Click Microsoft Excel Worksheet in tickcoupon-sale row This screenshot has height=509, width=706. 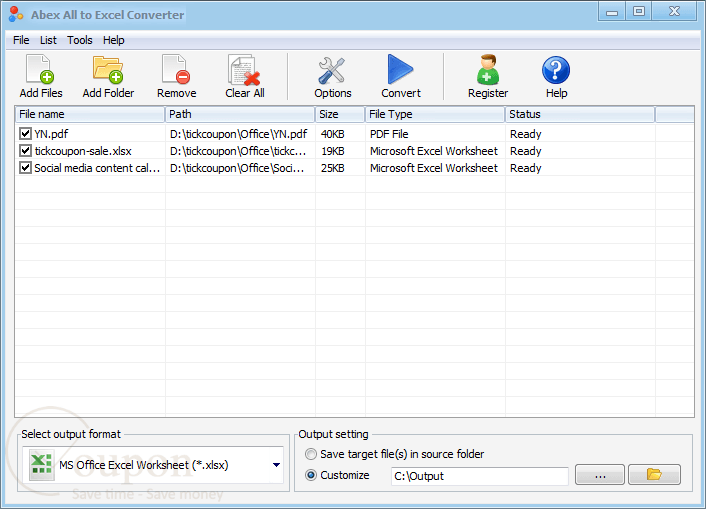(x=434, y=151)
